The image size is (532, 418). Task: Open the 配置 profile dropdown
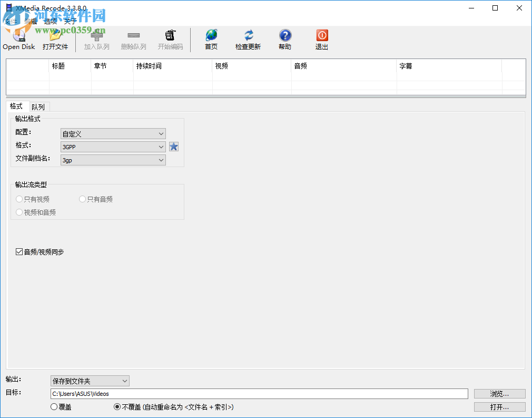[113, 133]
